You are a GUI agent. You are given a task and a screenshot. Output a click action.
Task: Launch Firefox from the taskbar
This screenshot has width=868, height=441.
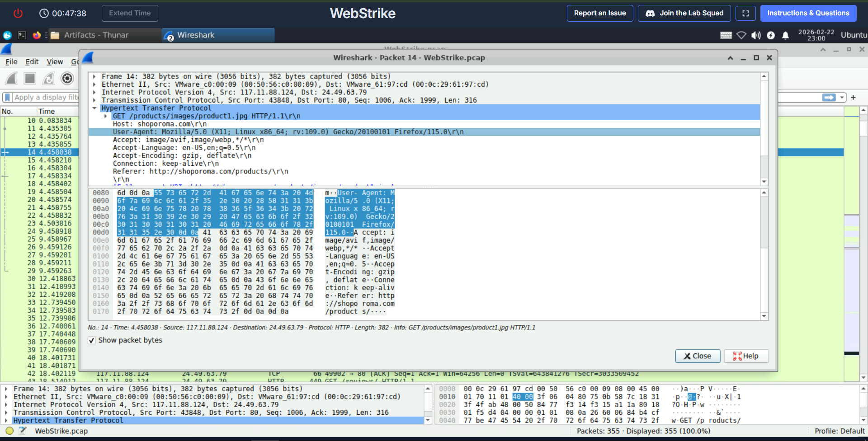[x=37, y=35]
